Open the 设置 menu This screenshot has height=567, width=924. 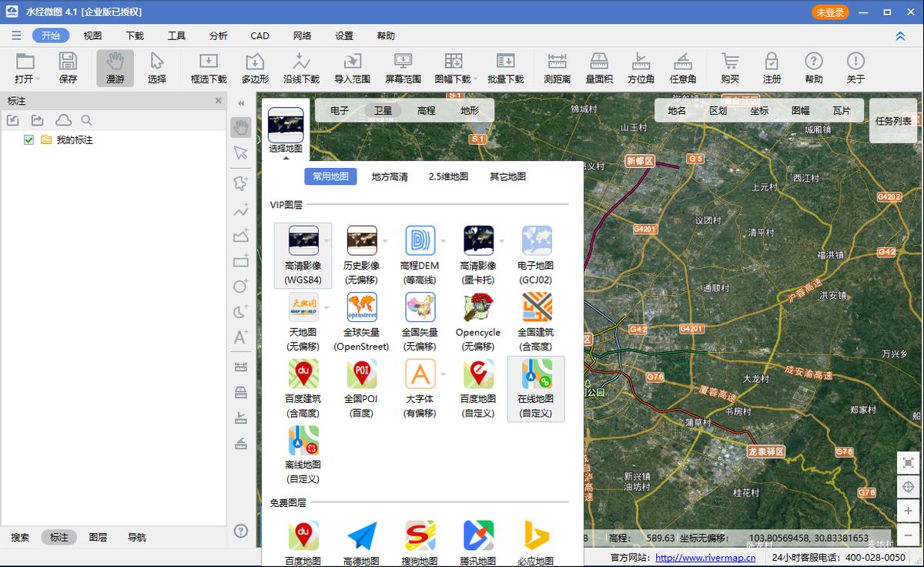[343, 35]
